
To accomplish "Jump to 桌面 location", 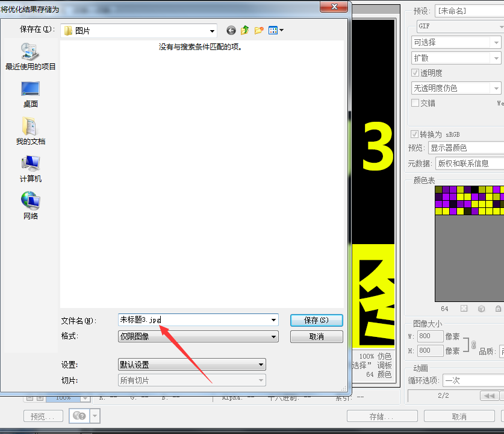I will [x=31, y=94].
